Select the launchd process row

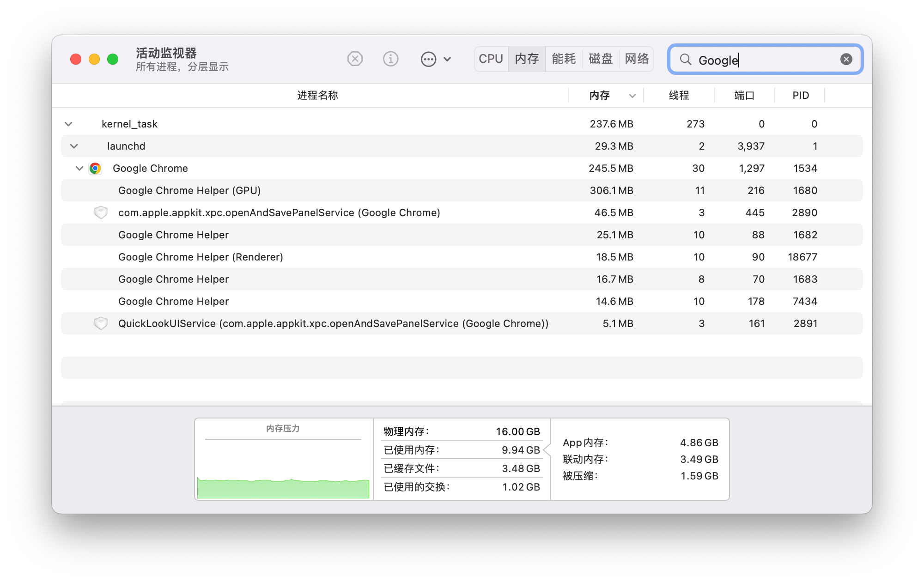tap(462, 146)
